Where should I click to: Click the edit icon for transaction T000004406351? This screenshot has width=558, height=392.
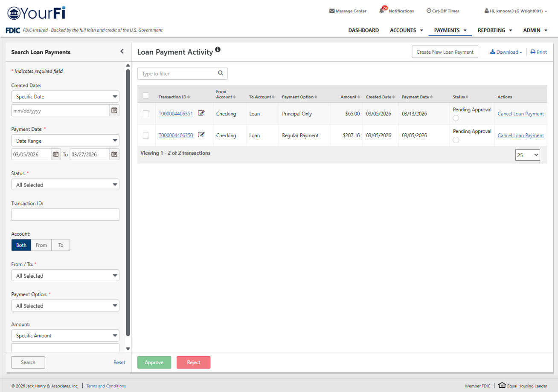(x=201, y=113)
